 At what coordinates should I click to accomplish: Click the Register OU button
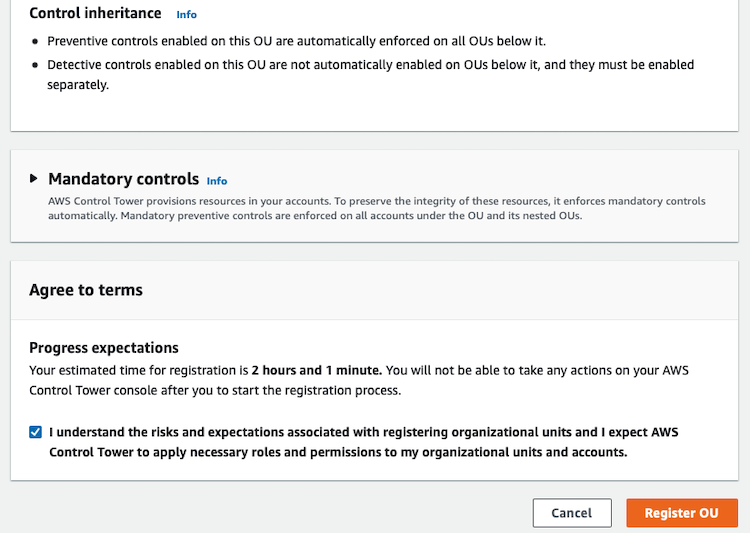click(682, 513)
